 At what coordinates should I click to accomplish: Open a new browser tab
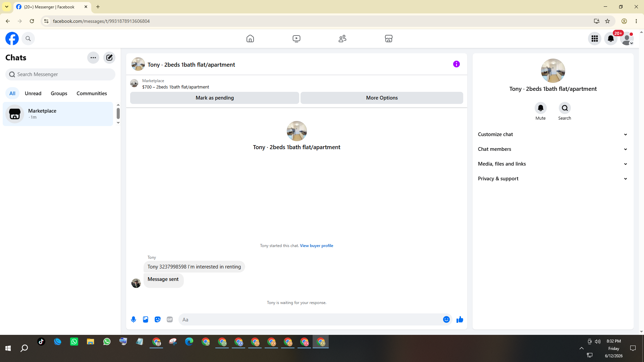(x=98, y=7)
